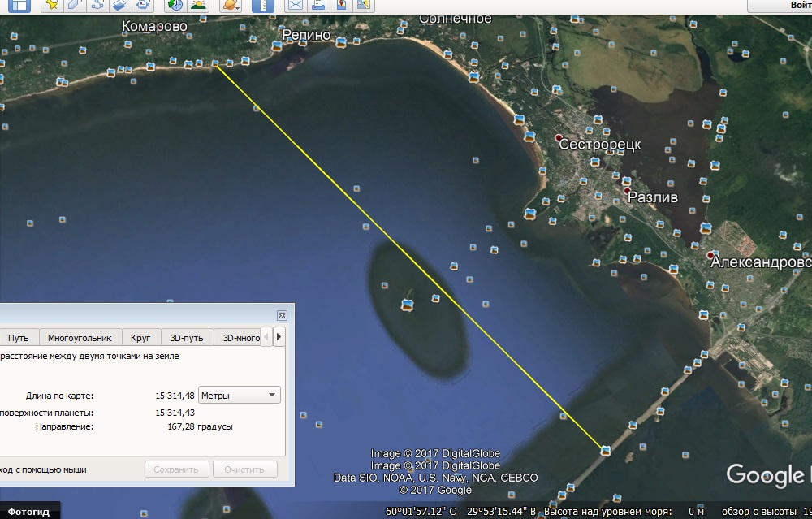
Task: Open the Фотогид panel button
Action: [29, 511]
